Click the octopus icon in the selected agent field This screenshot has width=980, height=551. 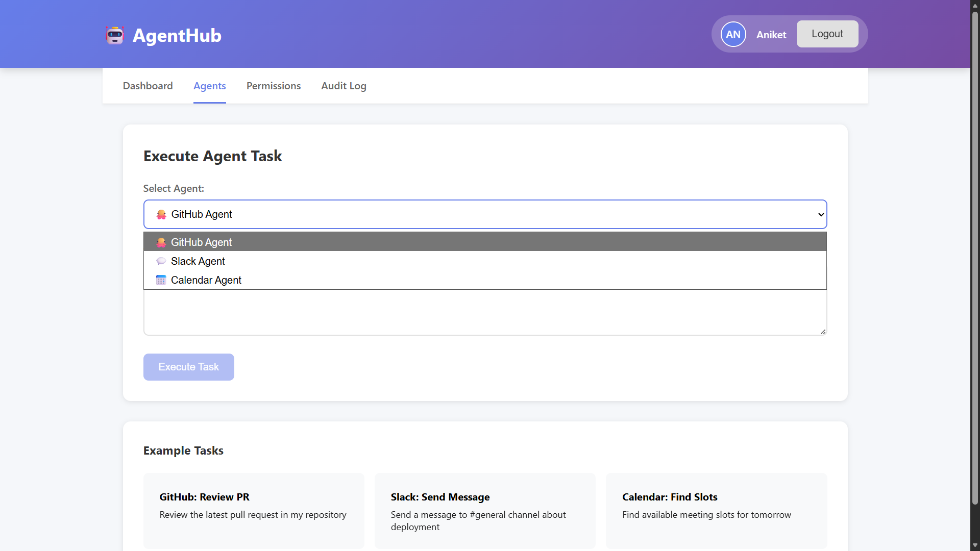[x=161, y=215]
